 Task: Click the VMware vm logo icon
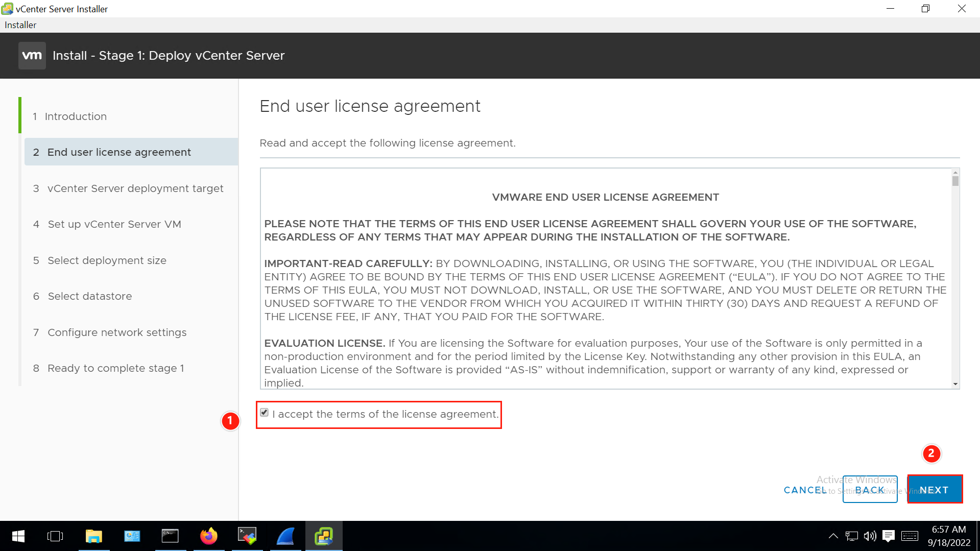click(x=32, y=56)
